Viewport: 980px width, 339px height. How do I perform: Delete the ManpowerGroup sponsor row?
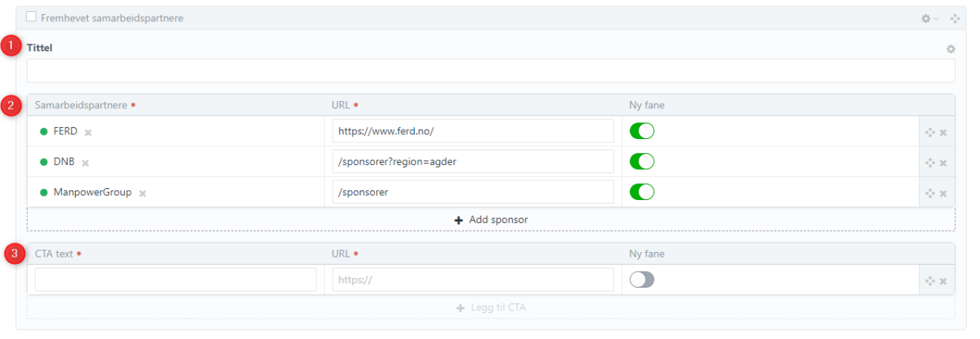943,193
